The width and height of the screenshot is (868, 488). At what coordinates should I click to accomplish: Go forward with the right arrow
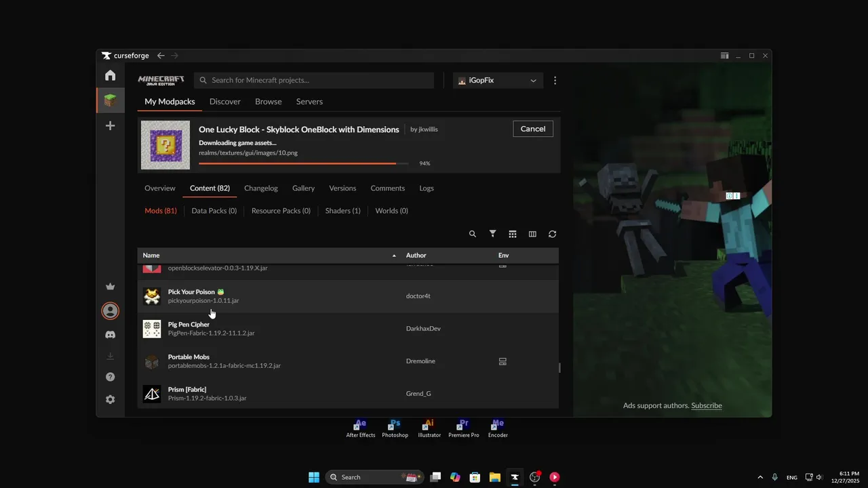(x=174, y=56)
